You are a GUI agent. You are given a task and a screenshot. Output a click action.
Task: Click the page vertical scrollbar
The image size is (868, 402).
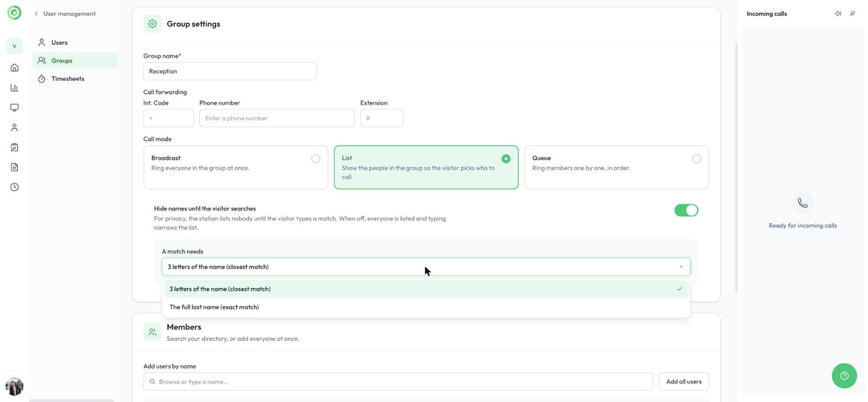pyautogui.click(x=736, y=167)
